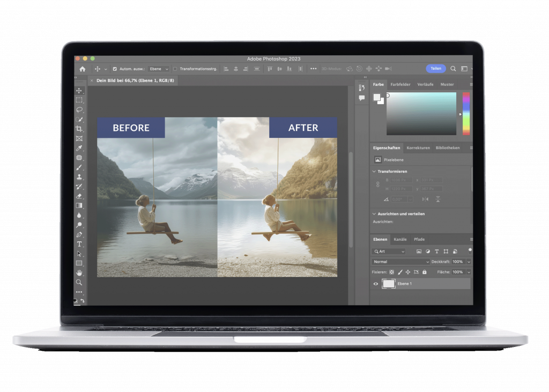The image size is (549, 392).
Task: Hide the Ebene 1 layer
Action: [x=375, y=284]
